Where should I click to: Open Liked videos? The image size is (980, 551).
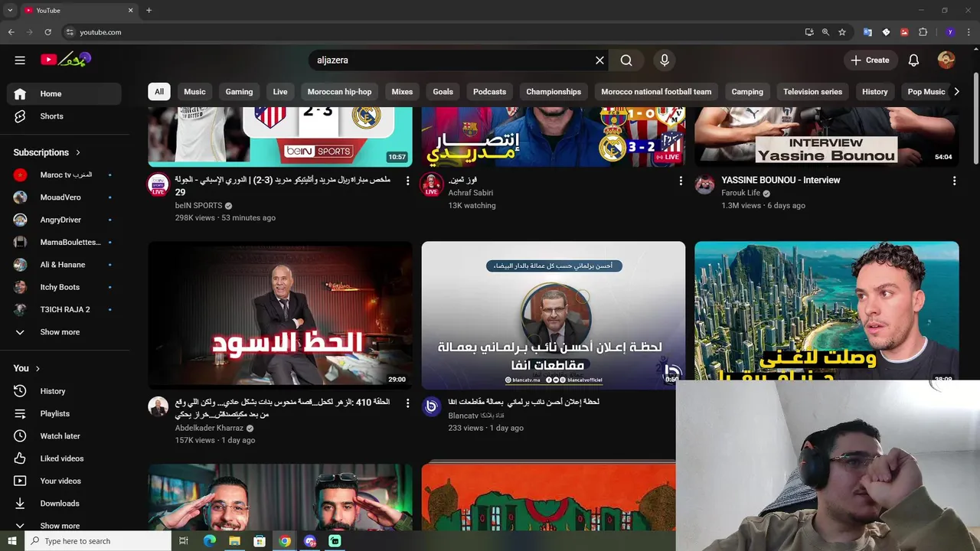tap(64, 458)
